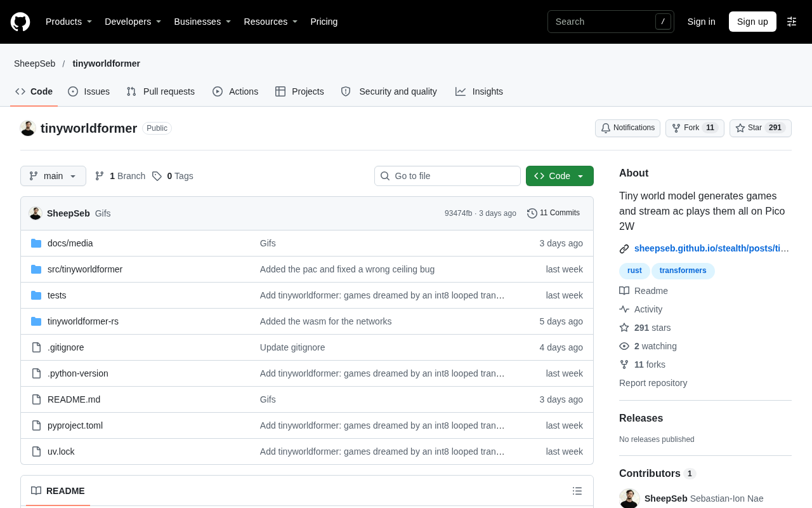Screen dimensions: 812x508
Task: Click the .gitignore file icon
Action: [36, 347]
